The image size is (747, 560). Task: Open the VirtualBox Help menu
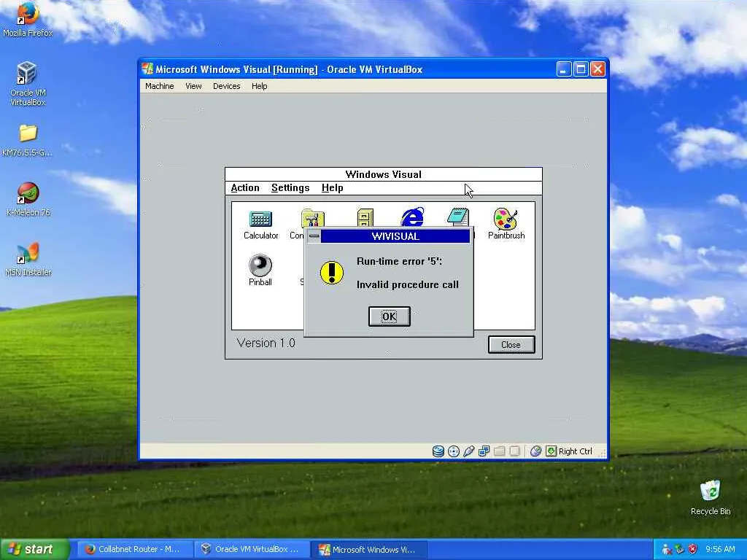259,86
